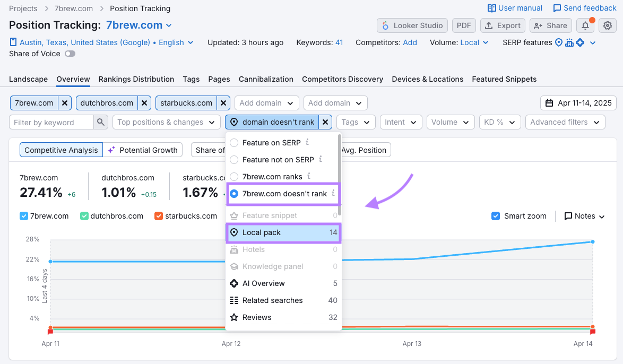
Task: Expand the Volume filter dropdown
Action: coord(451,122)
